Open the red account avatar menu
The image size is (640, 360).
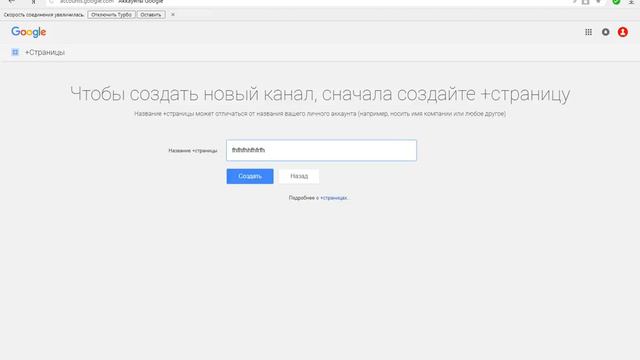[x=622, y=32]
